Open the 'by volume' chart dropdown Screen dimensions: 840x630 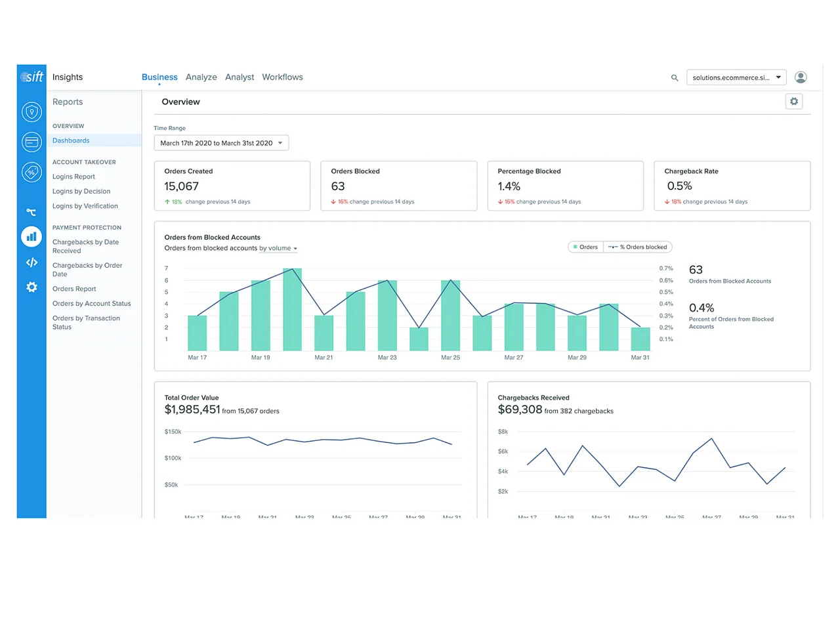tap(278, 249)
